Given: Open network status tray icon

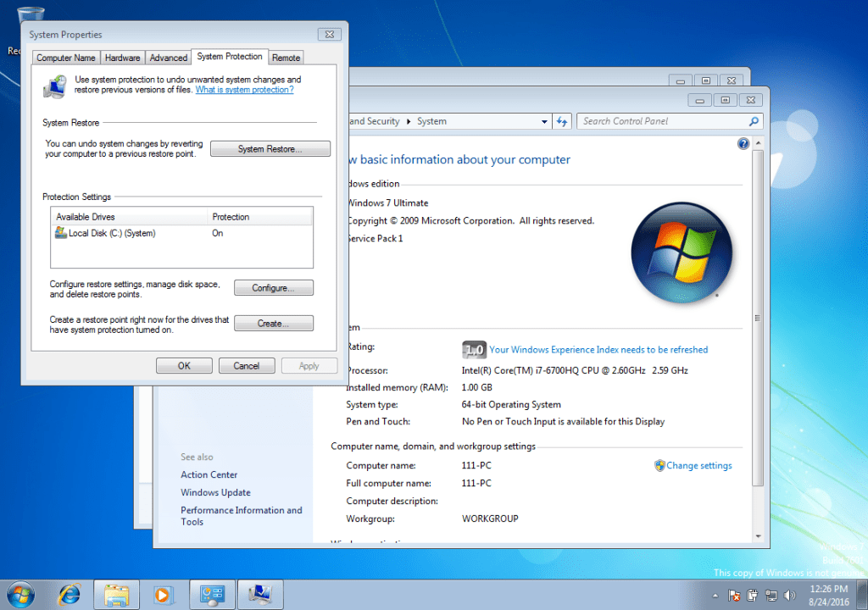Looking at the screenshot, I should click(771, 596).
